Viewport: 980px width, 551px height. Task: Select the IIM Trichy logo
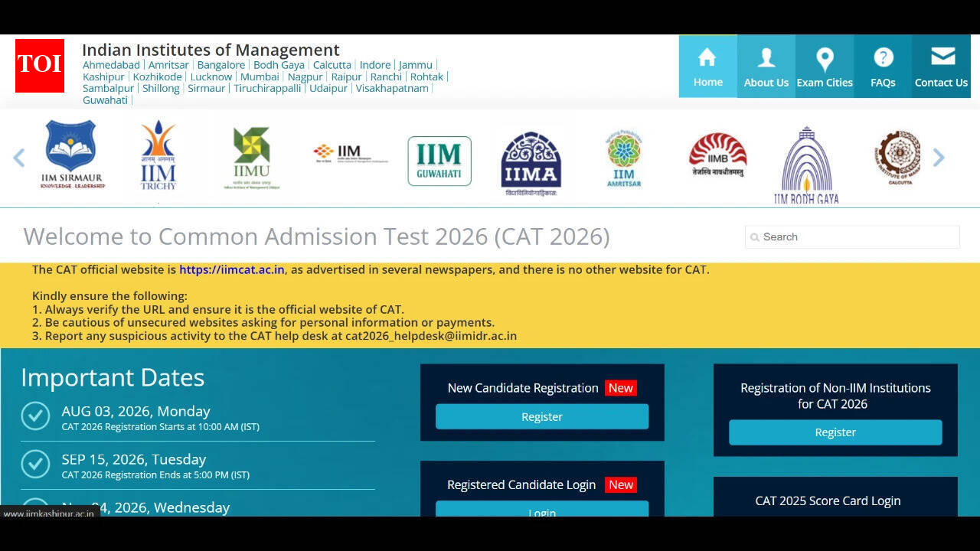tap(158, 155)
